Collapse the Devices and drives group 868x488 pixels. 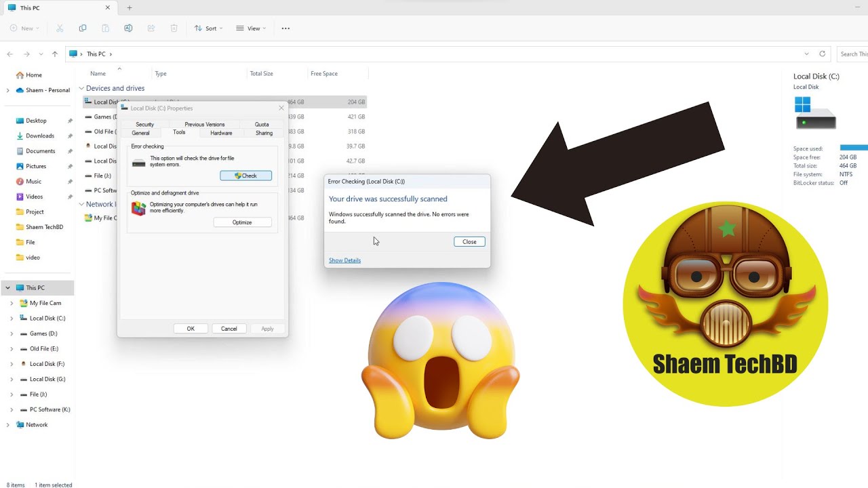(x=81, y=88)
